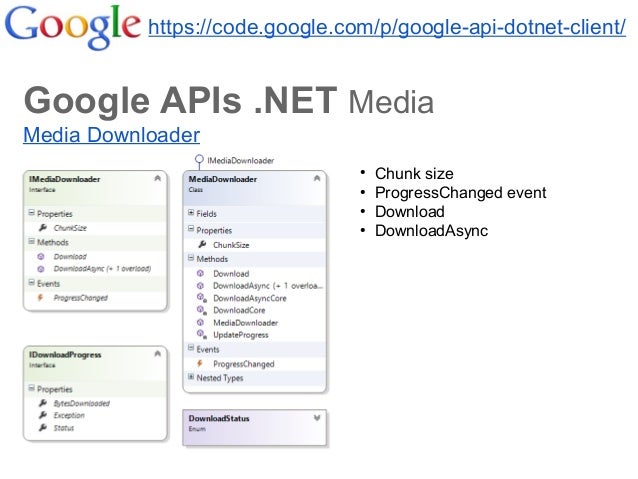
Task: Click method icon beside MediaDownloader Download
Action: click(200, 273)
